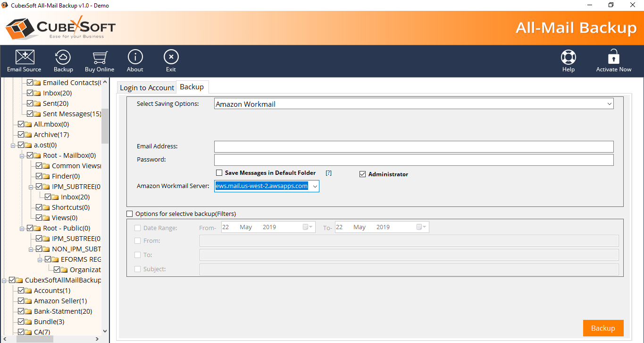The image size is (644, 343).
Task: Select the Emailed Contacts tree folder
Action: [72, 83]
